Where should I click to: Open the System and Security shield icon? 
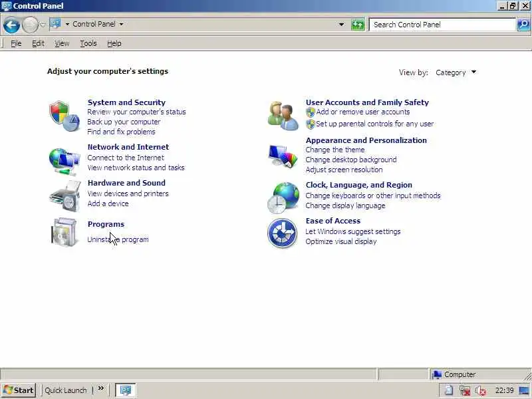pyautogui.click(x=65, y=116)
